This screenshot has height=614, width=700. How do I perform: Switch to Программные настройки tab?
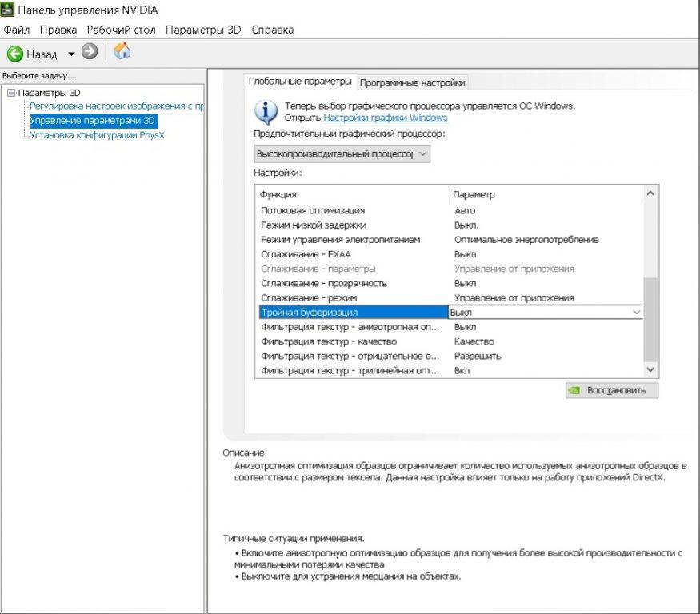(x=412, y=82)
